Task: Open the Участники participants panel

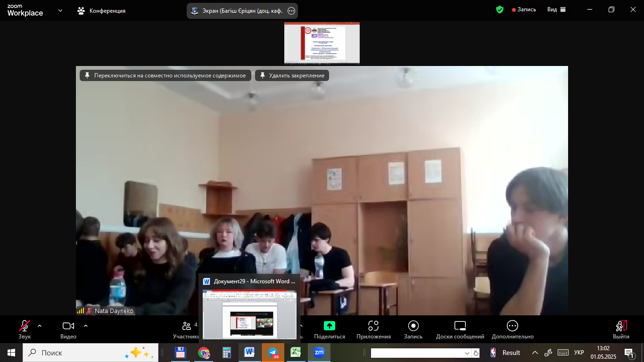Action: [187, 329]
